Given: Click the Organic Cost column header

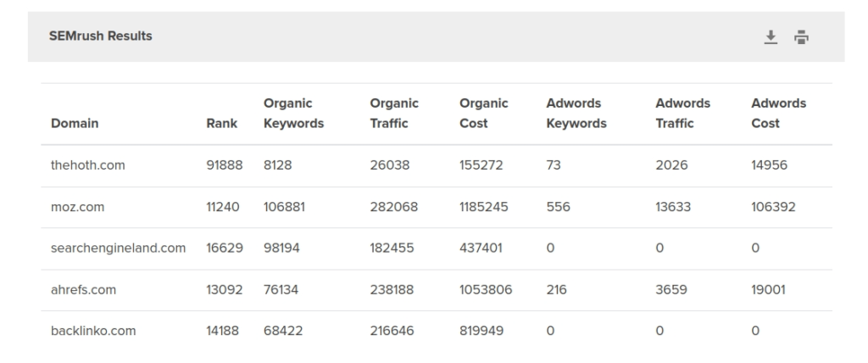Looking at the screenshot, I should click(483, 113).
